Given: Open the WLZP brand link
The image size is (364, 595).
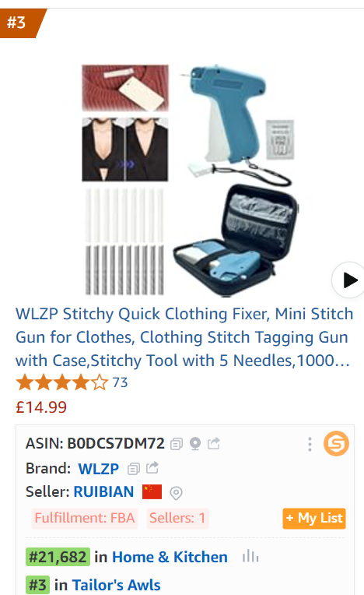Looking at the screenshot, I should pos(99,469).
